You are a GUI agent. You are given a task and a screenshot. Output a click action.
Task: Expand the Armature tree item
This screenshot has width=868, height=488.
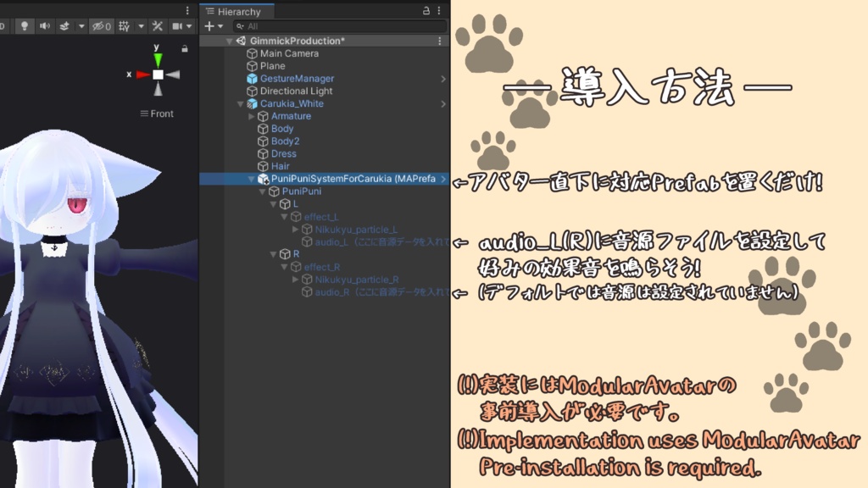tap(251, 116)
